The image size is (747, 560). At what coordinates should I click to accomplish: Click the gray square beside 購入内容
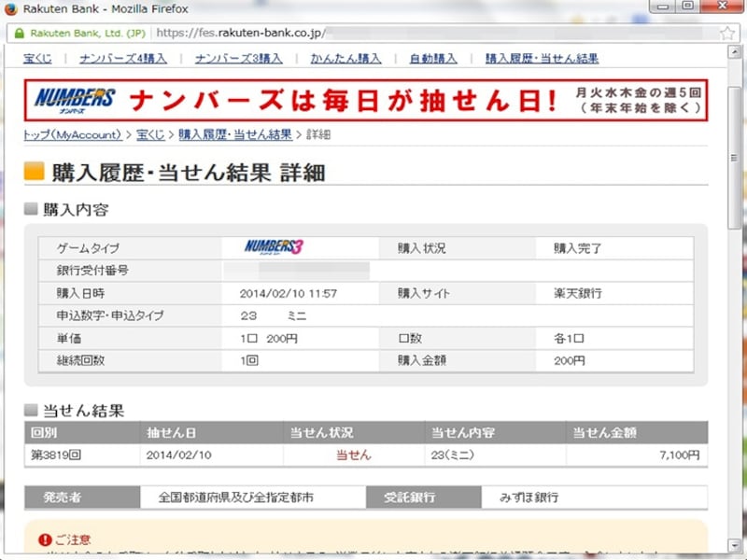(x=31, y=209)
